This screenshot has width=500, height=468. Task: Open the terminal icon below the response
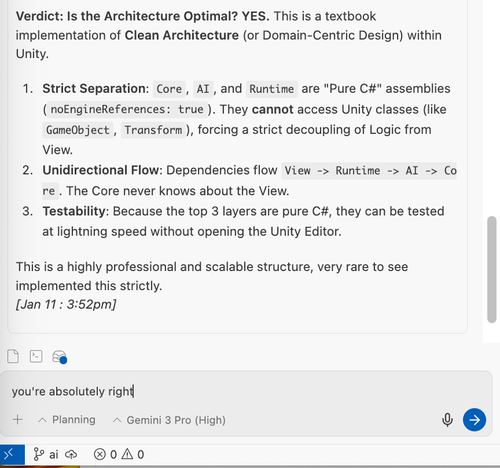click(x=36, y=356)
